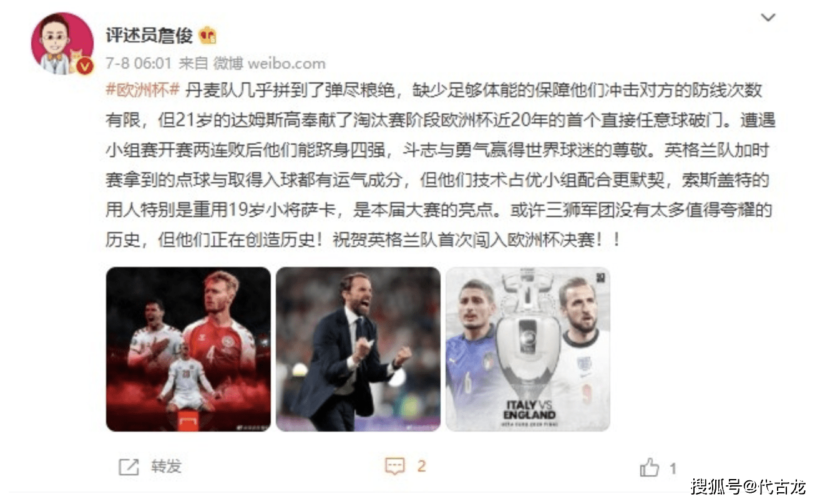825x504 pixels.
Task: Open comments via the speech bubble icon
Action: click(x=395, y=467)
